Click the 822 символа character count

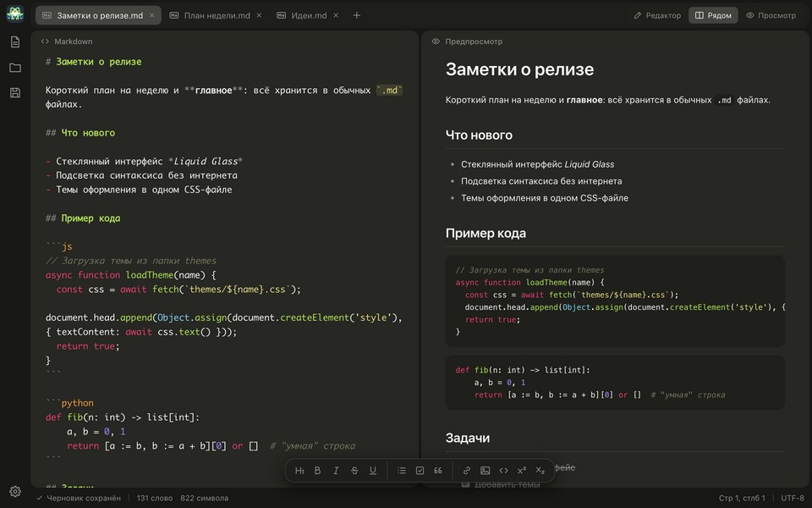(x=204, y=498)
